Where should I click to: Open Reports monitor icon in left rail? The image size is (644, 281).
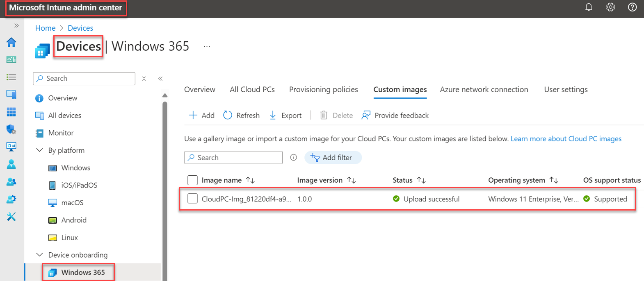(11, 147)
